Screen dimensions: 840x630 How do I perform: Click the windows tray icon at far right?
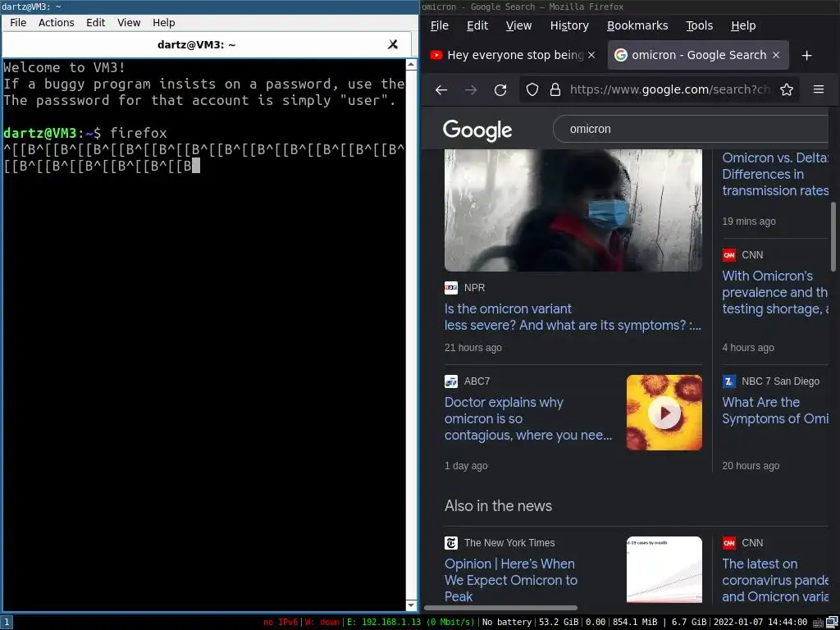[x=832, y=623]
